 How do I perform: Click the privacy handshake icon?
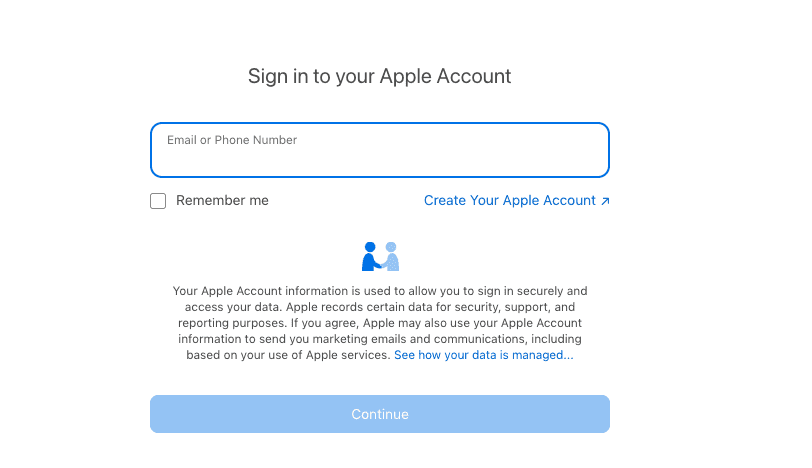pos(380,257)
